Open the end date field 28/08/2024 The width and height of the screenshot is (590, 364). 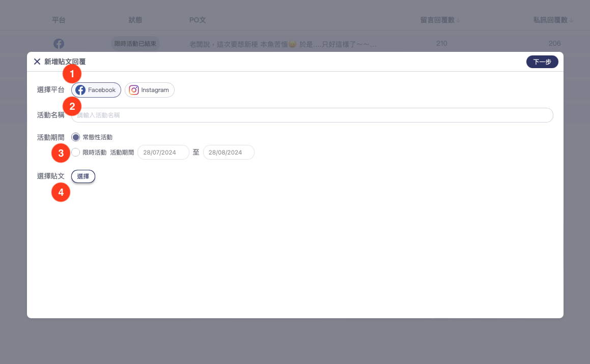tap(229, 153)
